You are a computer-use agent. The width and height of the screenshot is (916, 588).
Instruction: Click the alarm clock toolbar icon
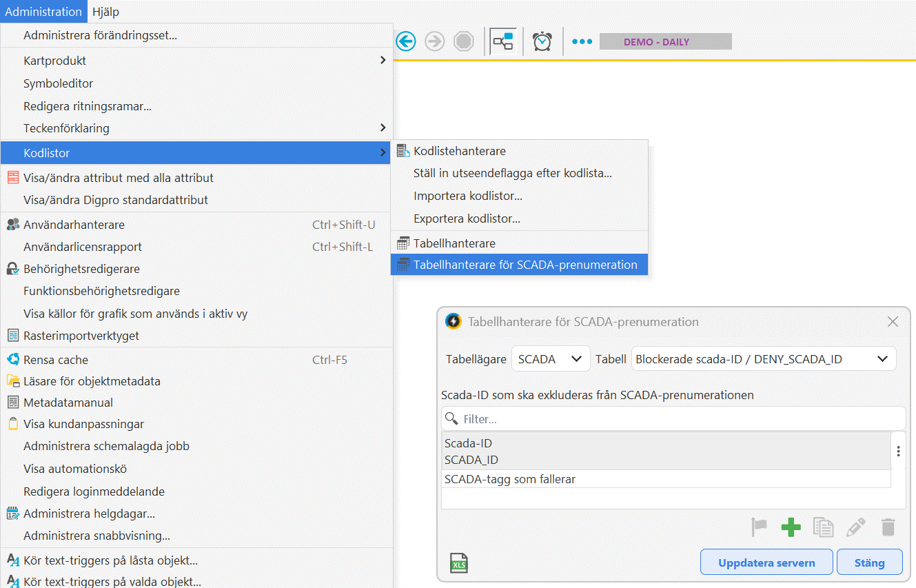(x=542, y=42)
